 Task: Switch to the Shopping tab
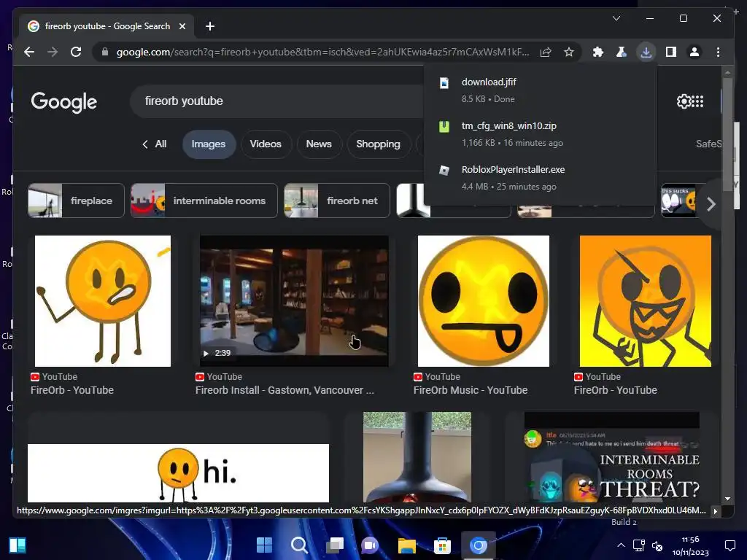pyautogui.click(x=379, y=144)
